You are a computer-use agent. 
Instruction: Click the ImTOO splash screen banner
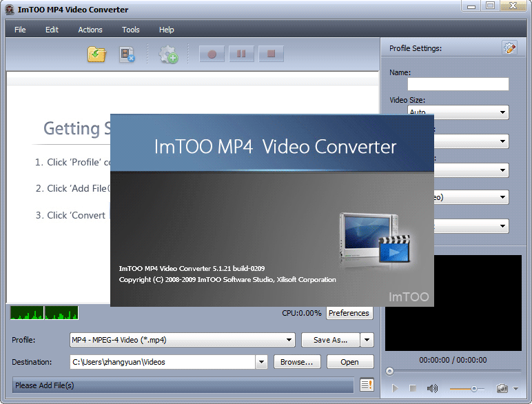click(x=272, y=143)
